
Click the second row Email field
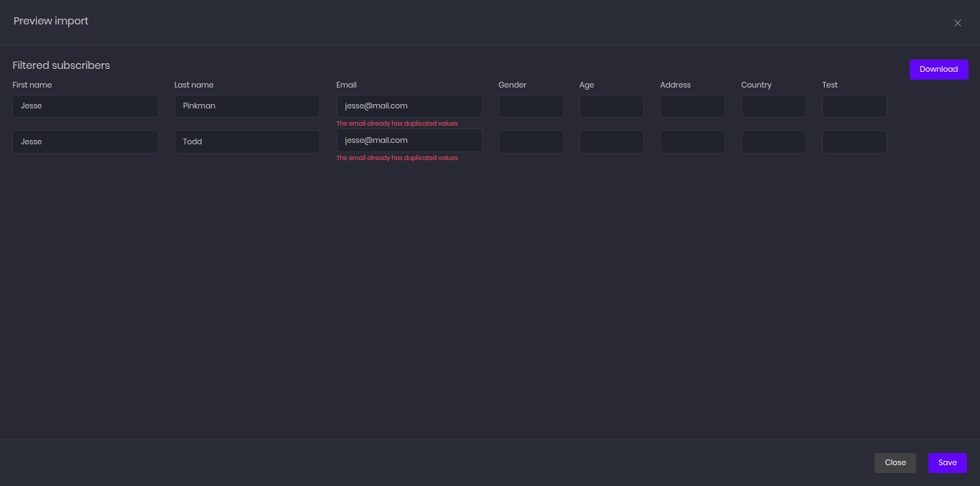(409, 141)
